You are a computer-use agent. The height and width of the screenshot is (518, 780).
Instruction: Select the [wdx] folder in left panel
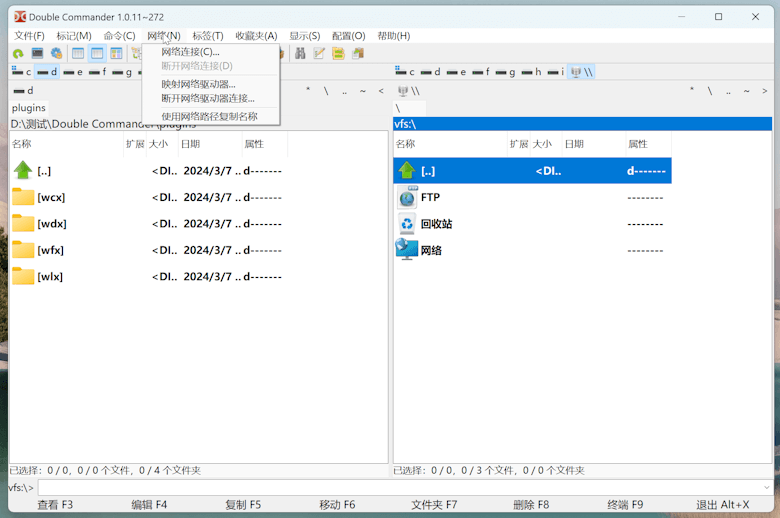point(149,224)
